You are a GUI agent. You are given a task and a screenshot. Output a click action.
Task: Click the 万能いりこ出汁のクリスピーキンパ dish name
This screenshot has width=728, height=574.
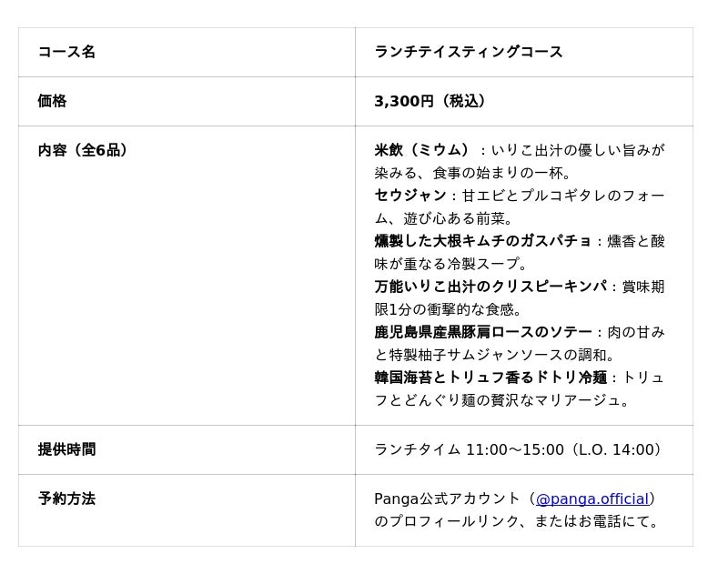click(x=490, y=287)
